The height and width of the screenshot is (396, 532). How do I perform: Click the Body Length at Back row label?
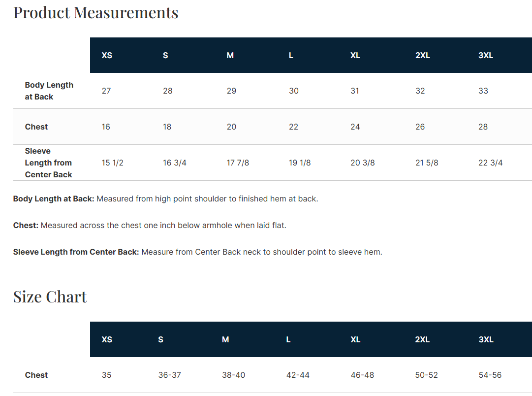pos(49,91)
